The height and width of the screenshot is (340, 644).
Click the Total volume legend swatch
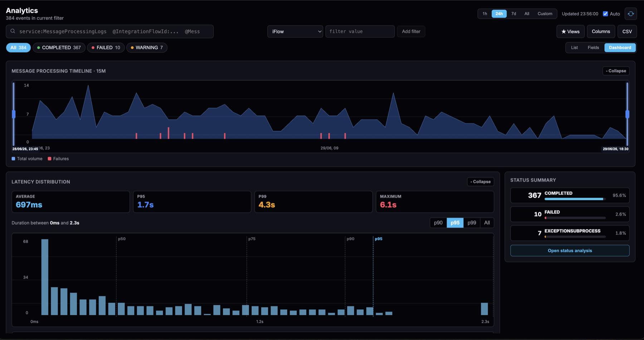13,159
